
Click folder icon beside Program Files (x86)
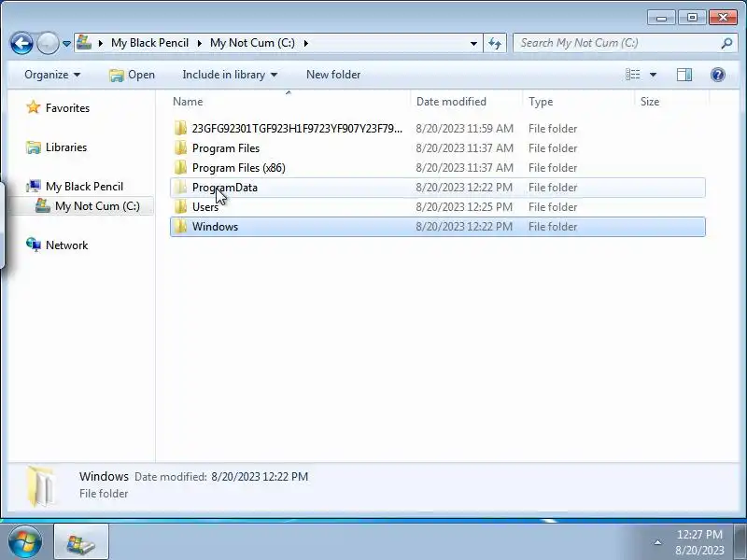pyautogui.click(x=180, y=167)
